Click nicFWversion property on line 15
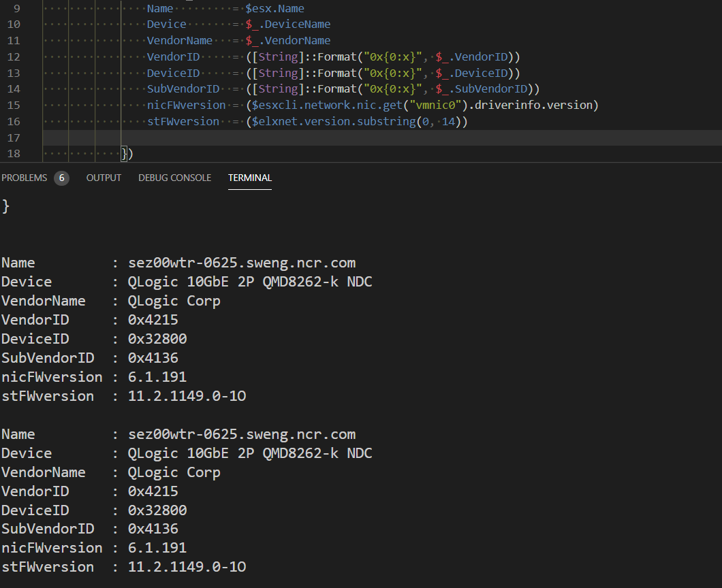The image size is (722, 588). [187, 105]
